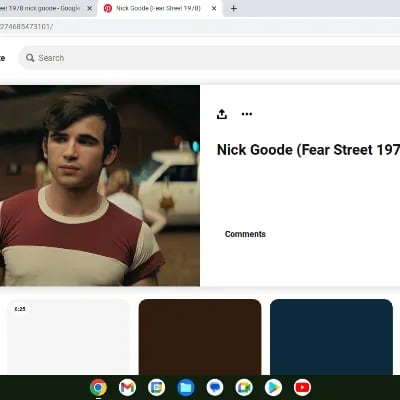Open a new browser tab

pyautogui.click(x=234, y=9)
